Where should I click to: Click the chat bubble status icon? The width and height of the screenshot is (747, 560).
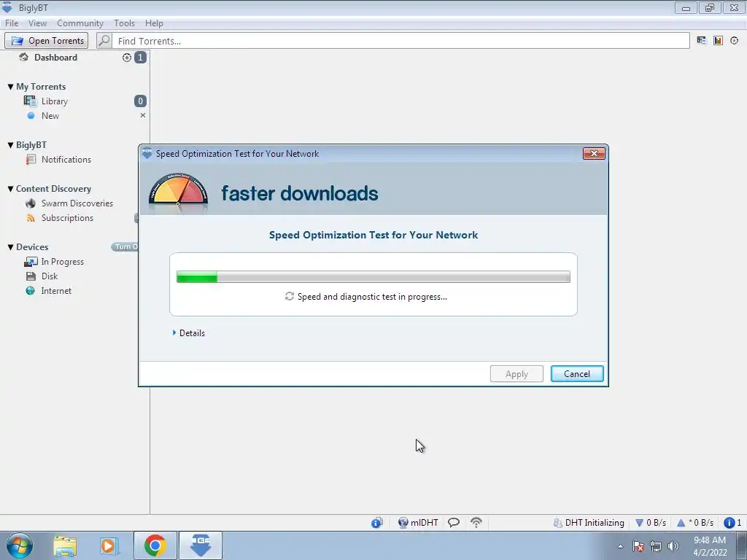pyautogui.click(x=454, y=522)
